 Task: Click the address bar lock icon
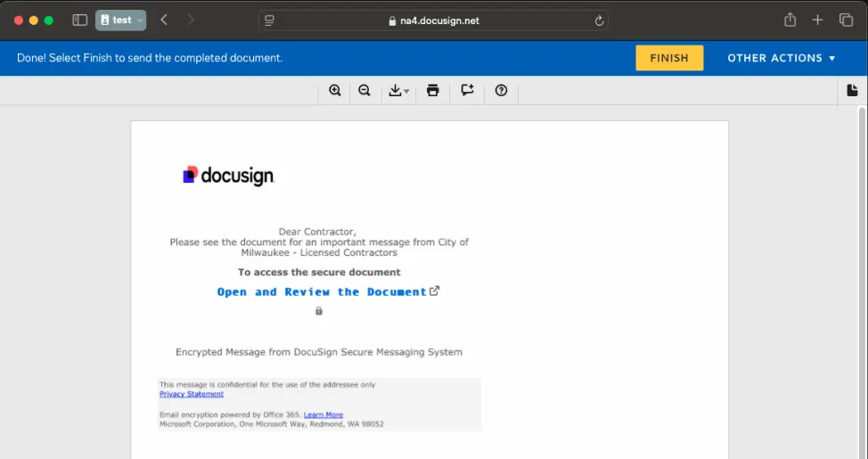point(392,21)
